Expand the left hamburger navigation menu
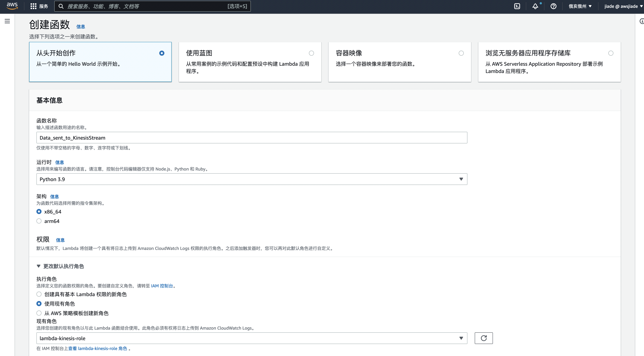This screenshot has width=644, height=356. tap(7, 21)
